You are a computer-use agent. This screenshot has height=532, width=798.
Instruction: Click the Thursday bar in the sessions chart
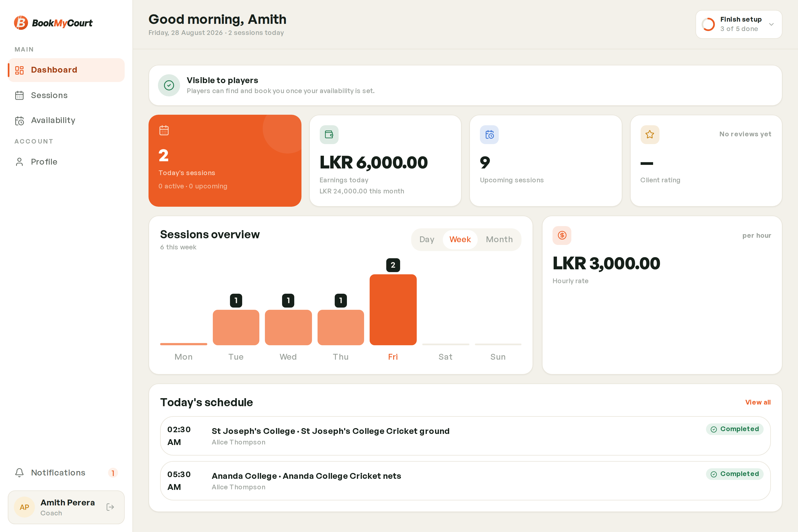(341, 328)
